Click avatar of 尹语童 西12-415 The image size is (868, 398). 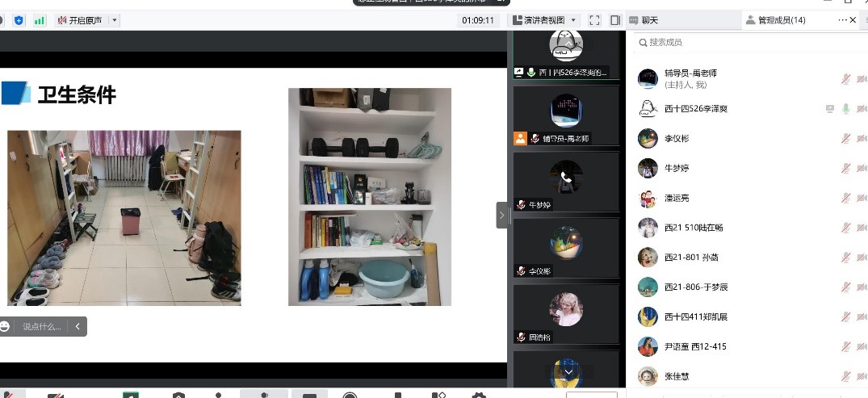[648, 346]
